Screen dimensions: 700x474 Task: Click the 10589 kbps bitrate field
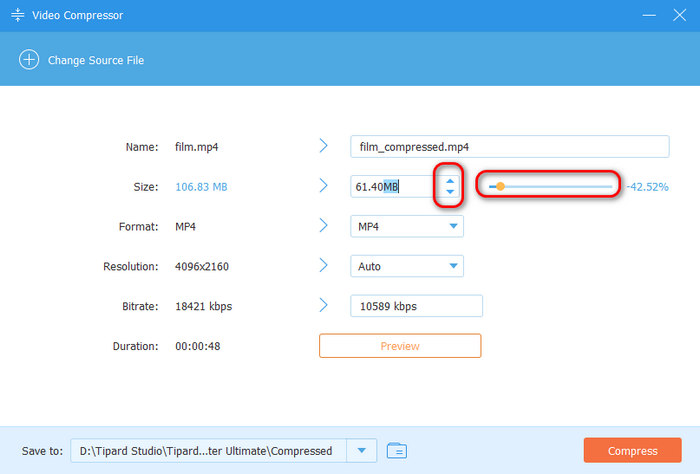pos(416,306)
